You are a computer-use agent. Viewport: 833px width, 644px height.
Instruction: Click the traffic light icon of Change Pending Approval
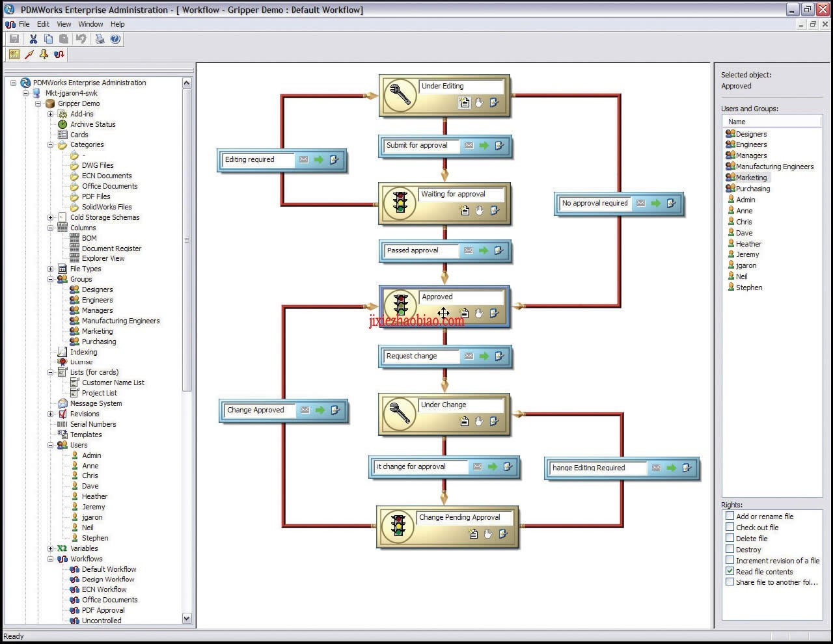(398, 526)
